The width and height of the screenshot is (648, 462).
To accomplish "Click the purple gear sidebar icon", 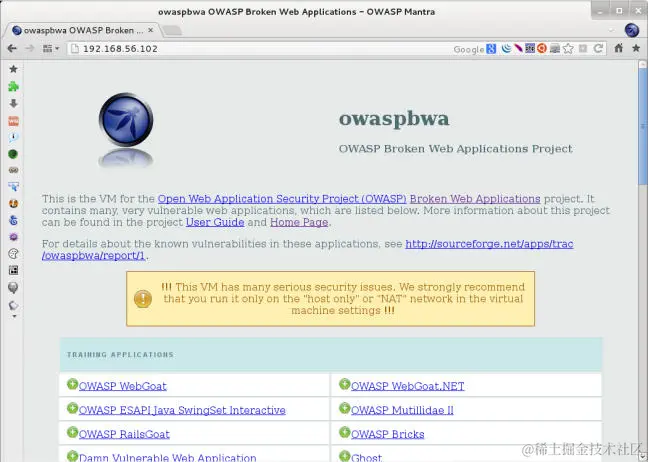I will click(x=13, y=237).
